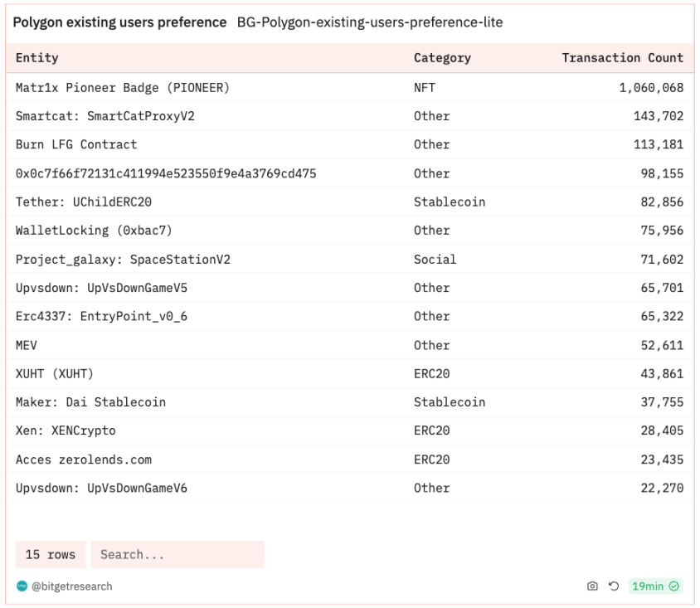Select the Tether: UChildERC20 entity cell
This screenshot has width=700, height=608.
tap(84, 202)
